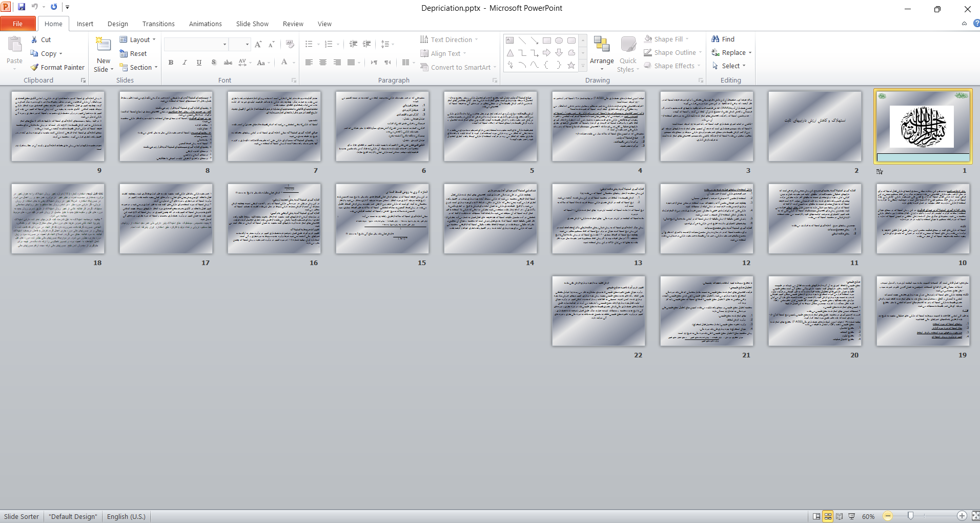Toggle Strikethrough formatting
The width and height of the screenshot is (980, 523).
click(228, 63)
